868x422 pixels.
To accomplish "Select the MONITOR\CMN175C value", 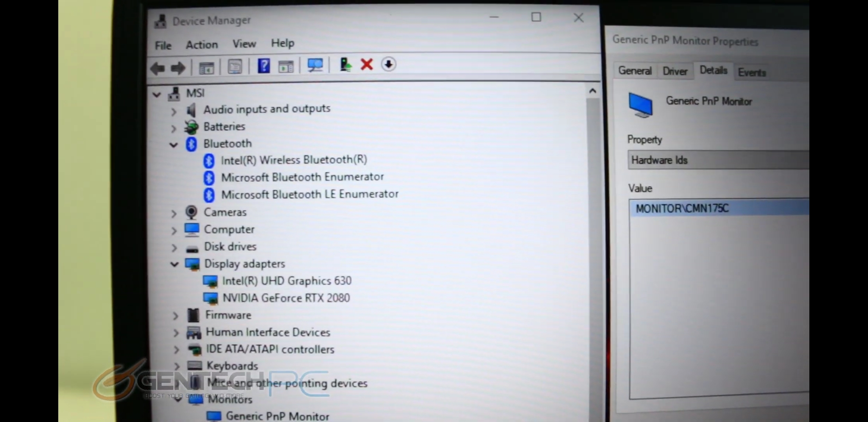I will (719, 208).
